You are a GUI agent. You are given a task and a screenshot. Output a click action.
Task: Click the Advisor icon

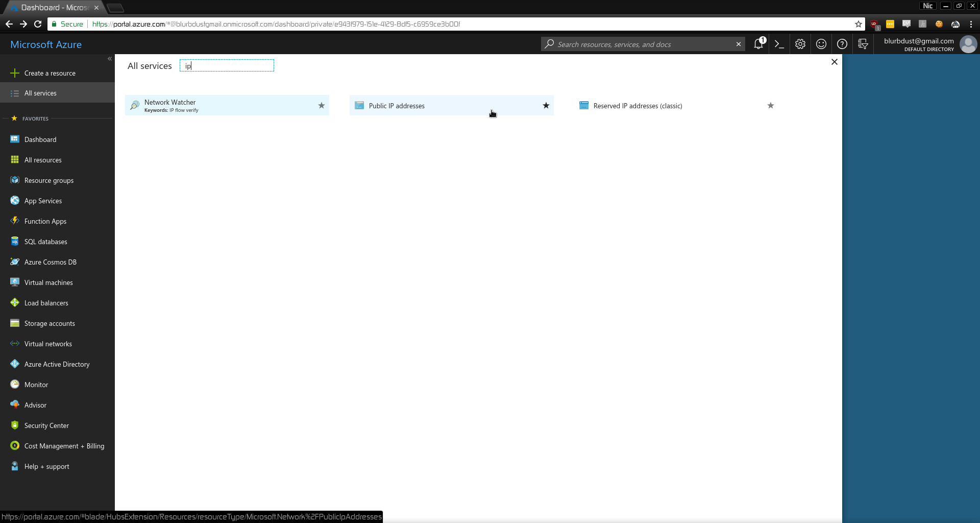coord(15,405)
